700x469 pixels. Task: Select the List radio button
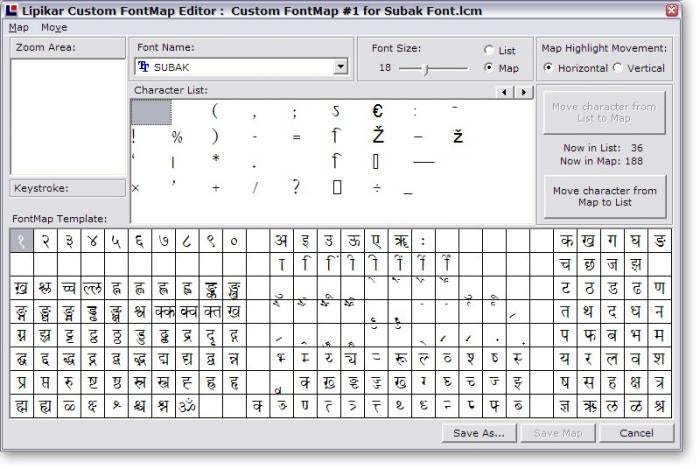pyautogui.click(x=488, y=50)
